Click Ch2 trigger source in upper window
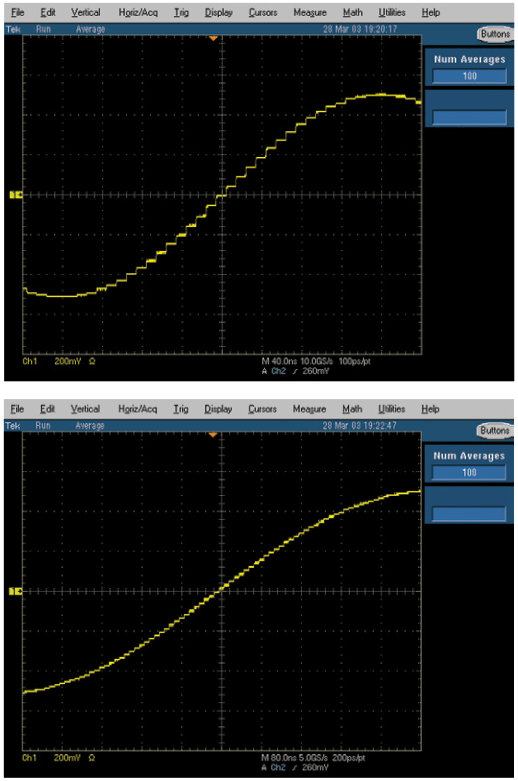This screenshot has width=518, height=781. 278,371
